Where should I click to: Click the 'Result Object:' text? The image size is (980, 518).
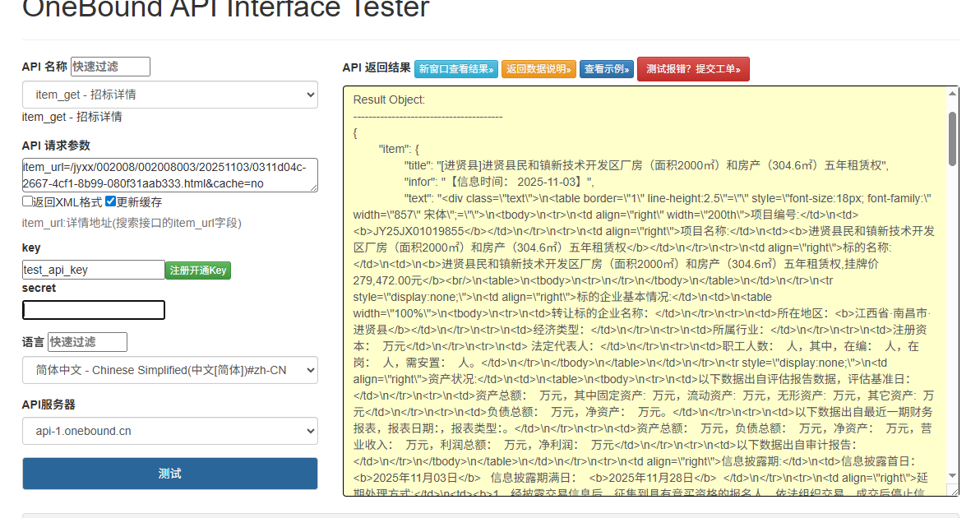(x=389, y=100)
